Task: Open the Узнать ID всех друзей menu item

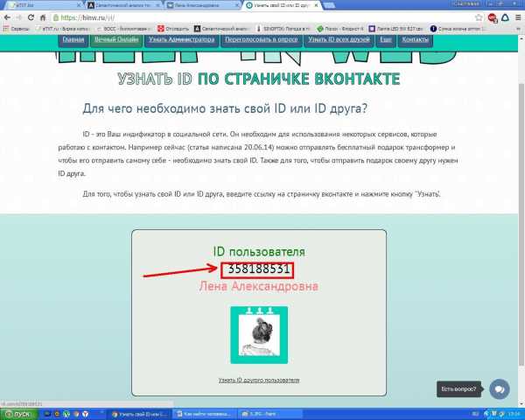Action: point(339,39)
